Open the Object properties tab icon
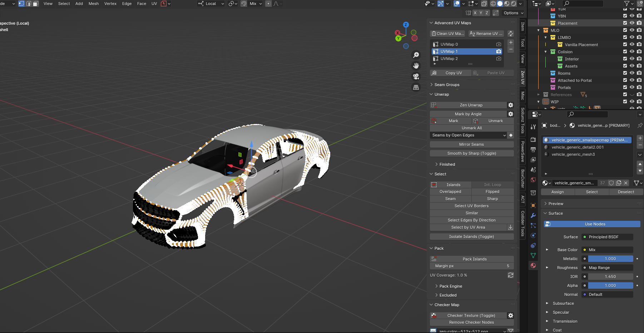The image size is (644, 333). click(x=533, y=205)
